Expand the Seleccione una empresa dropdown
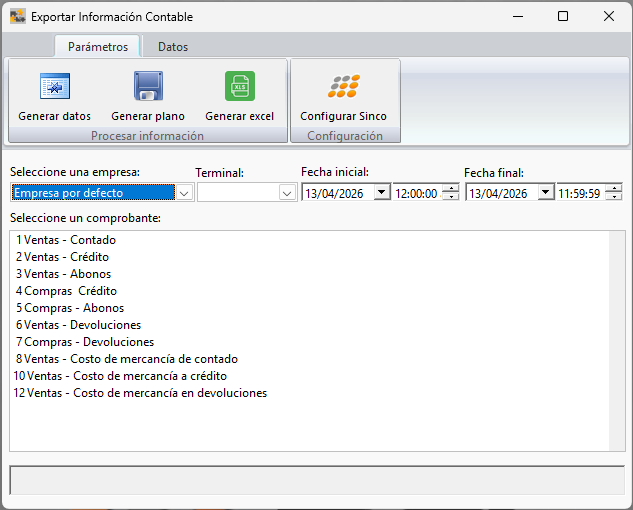Screen dimensions: 633x510 tap(184, 193)
